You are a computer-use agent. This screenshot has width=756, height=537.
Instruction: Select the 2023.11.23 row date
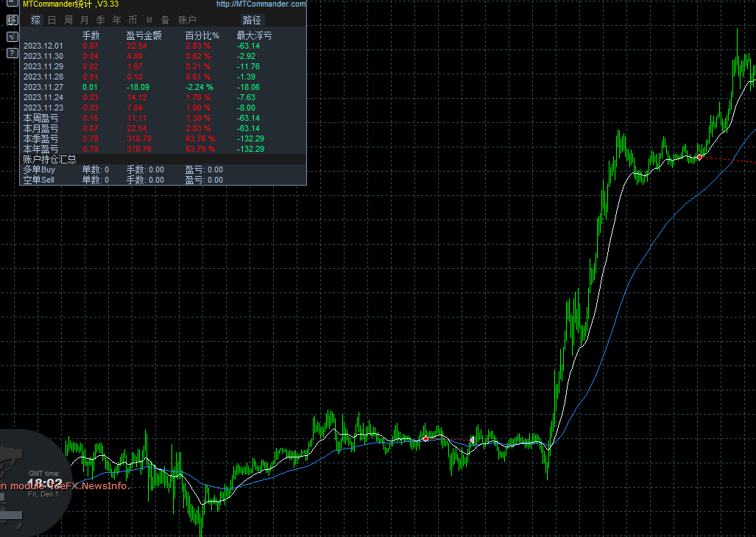click(x=43, y=108)
